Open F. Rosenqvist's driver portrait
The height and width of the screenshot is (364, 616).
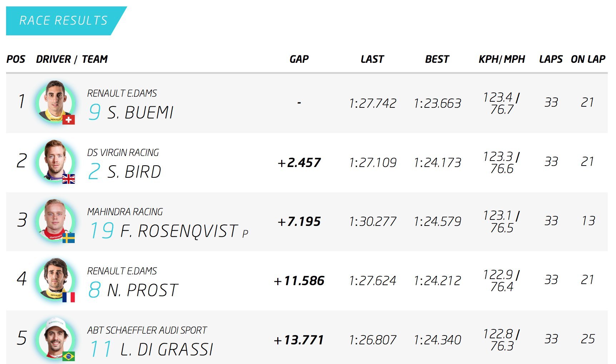[55, 220]
